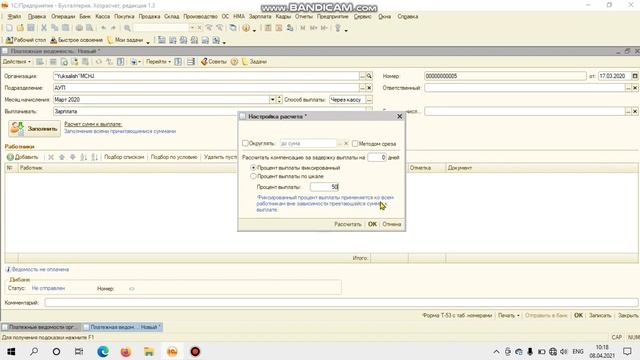The image size is (640, 360).
Task: Click the compensation delay days input field
Action: (x=376, y=157)
